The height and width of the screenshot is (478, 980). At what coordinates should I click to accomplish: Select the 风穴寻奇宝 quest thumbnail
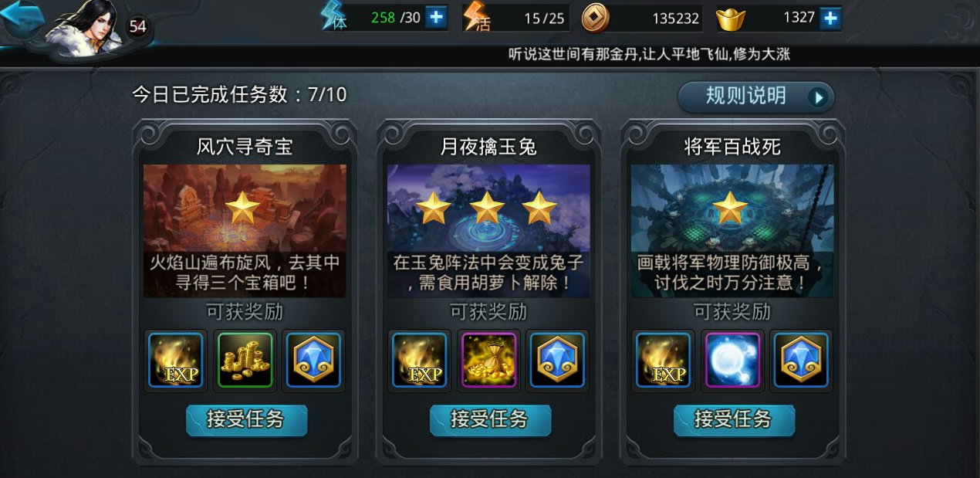tap(245, 231)
